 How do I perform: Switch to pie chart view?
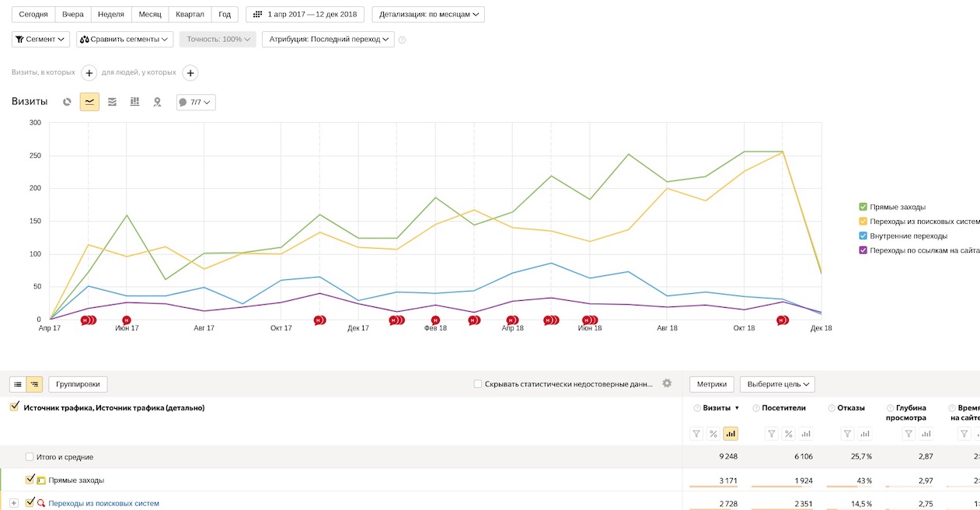pyautogui.click(x=68, y=102)
